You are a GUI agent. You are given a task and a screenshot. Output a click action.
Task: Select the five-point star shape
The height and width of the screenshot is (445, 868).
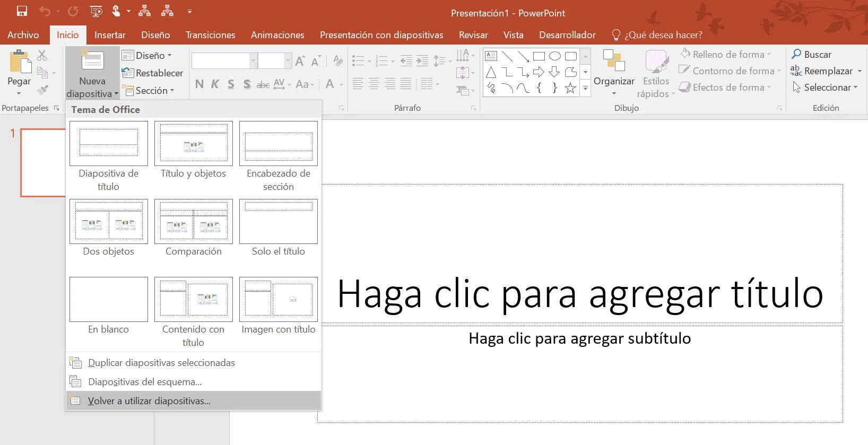[570, 88]
